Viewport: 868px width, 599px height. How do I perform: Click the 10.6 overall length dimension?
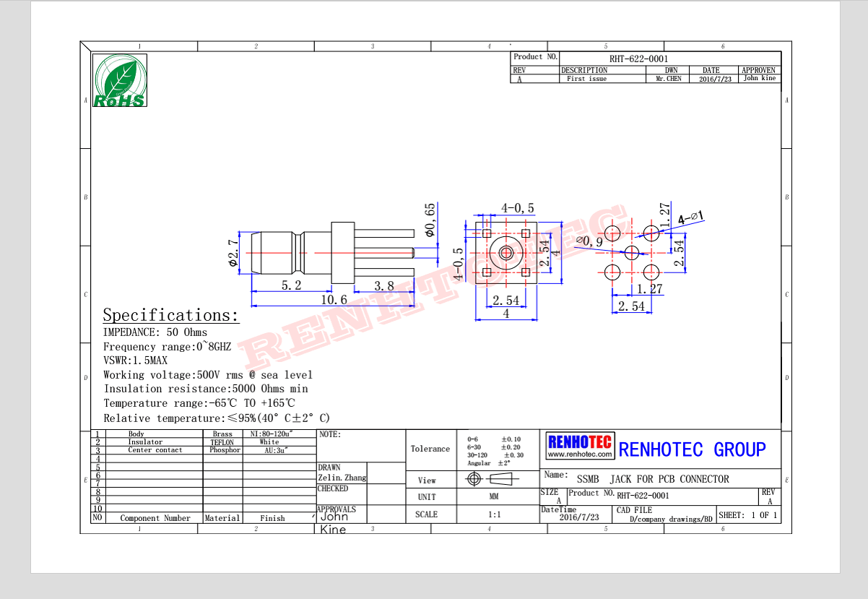pos(334,299)
